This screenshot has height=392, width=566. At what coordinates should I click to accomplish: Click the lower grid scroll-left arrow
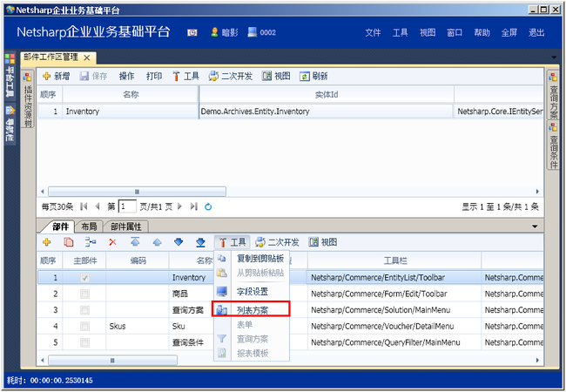click(43, 360)
